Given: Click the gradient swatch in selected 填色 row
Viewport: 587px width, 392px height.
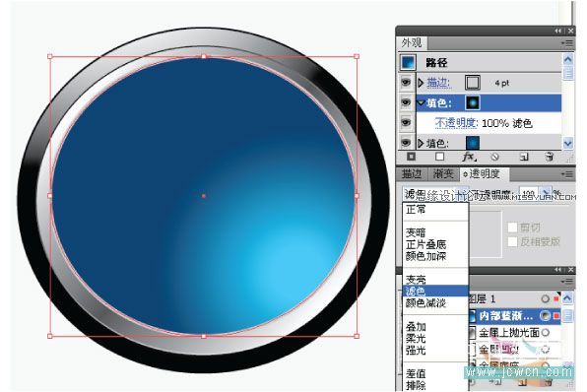Looking at the screenshot, I should click(473, 102).
